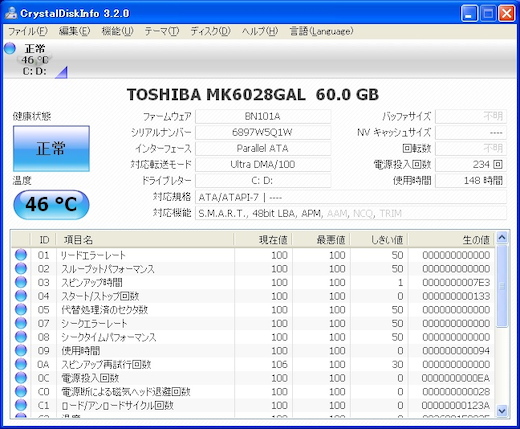Image resolution: width=520 pixels, height=429 pixels.
Task: Open the 言語(Language) menu
Action: (x=321, y=31)
